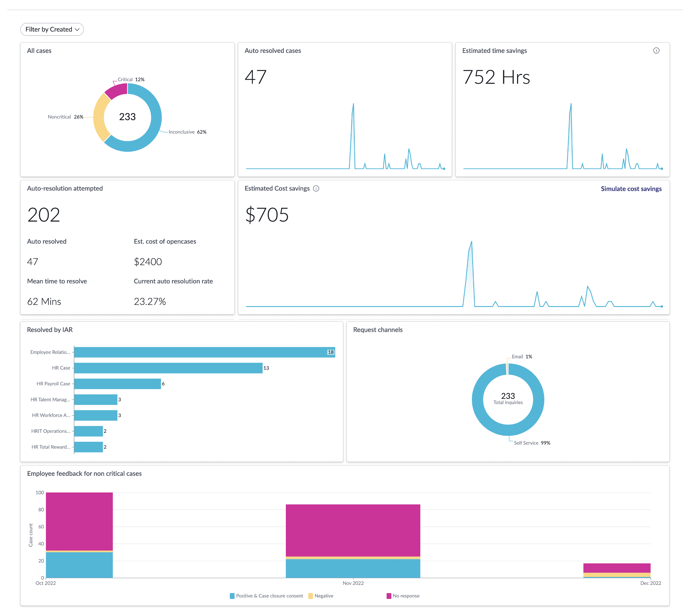Click the Employee Relations bar showing 18
The width and height of the screenshot is (691, 616).
pyautogui.click(x=204, y=352)
